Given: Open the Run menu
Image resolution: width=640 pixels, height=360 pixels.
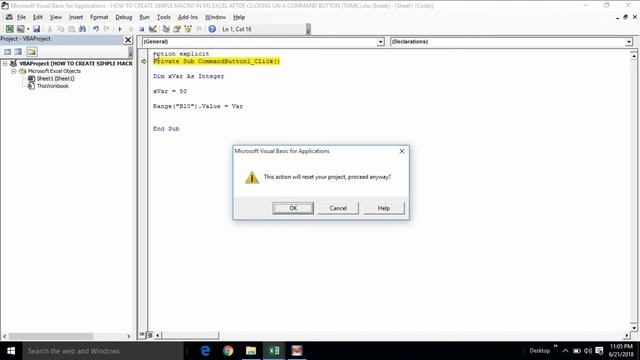Looking at the screenshot, I should pyautogui.click(x=144, y=17).
